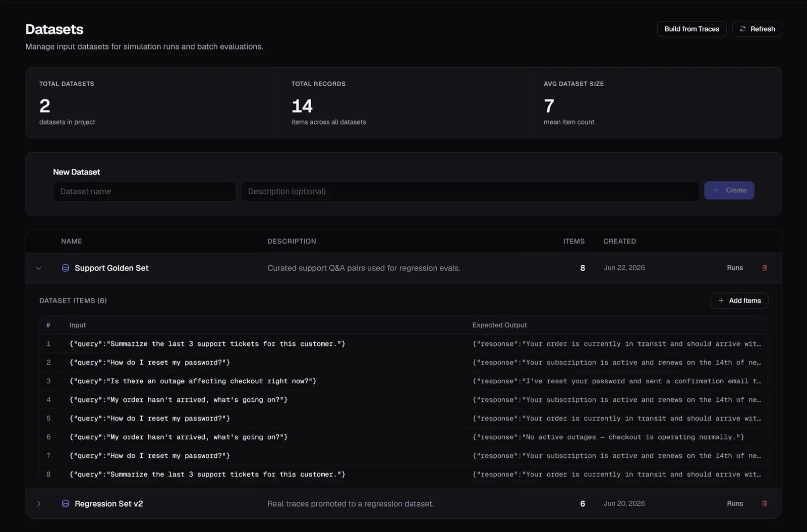Open Runs for Support Golden Set
807x532 pixels.
735,268
